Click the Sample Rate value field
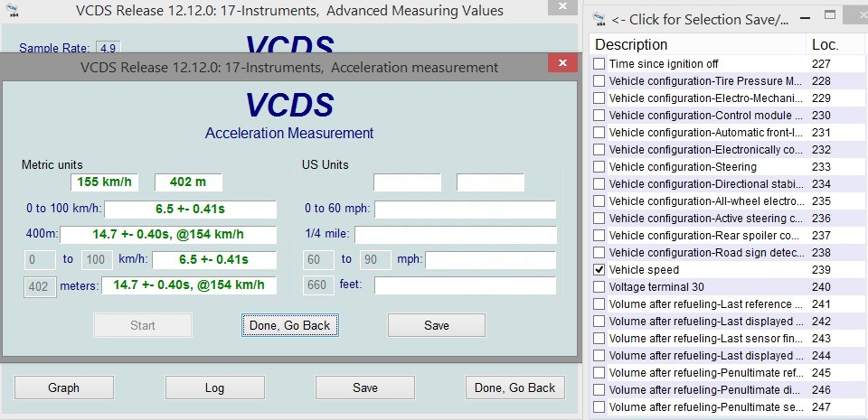The image size is (868, 420). [108, 48]
